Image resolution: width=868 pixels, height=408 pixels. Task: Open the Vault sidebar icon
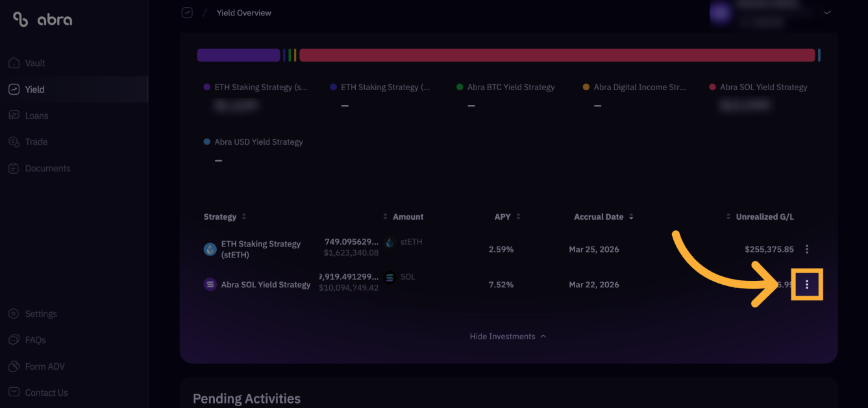14,63
